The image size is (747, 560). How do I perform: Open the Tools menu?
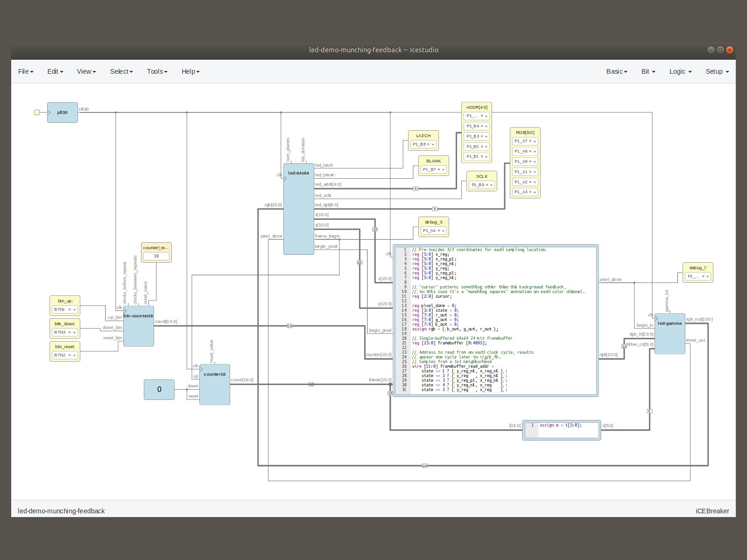click(x=157, y=71)
